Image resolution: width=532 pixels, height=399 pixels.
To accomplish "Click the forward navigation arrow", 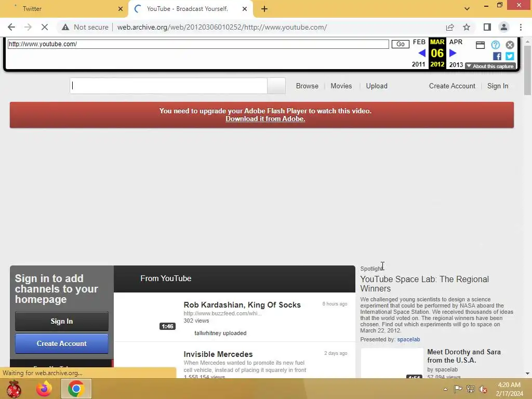I will (28, 27).
